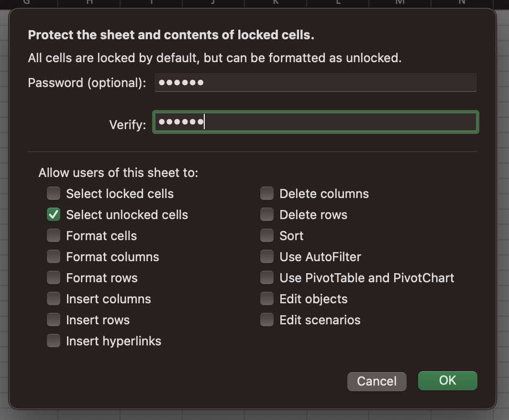Viewport: 509px width, 420px height.
Task: Check the Insert columns option
Action: (54, 298)
